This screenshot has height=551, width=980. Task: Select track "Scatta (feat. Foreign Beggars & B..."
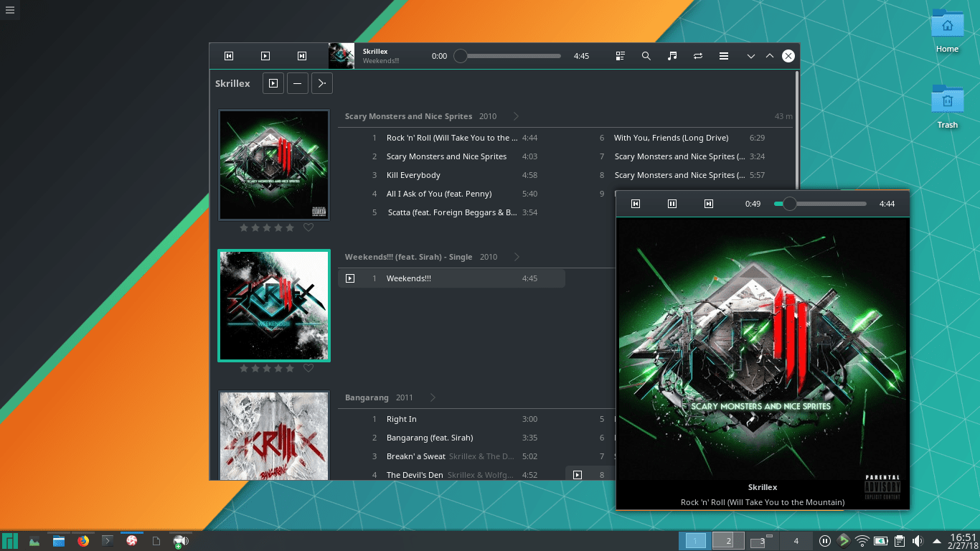click(x=452, y=212)
